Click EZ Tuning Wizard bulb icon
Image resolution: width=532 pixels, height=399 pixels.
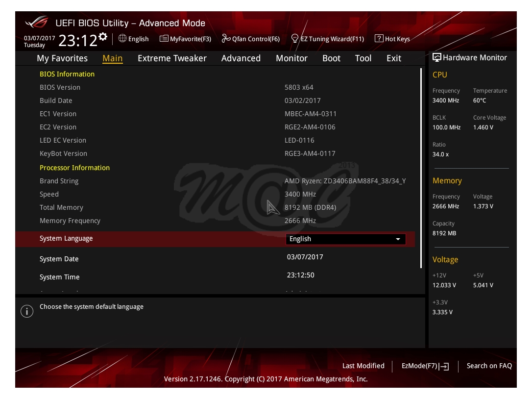click(x=295, y=38)
